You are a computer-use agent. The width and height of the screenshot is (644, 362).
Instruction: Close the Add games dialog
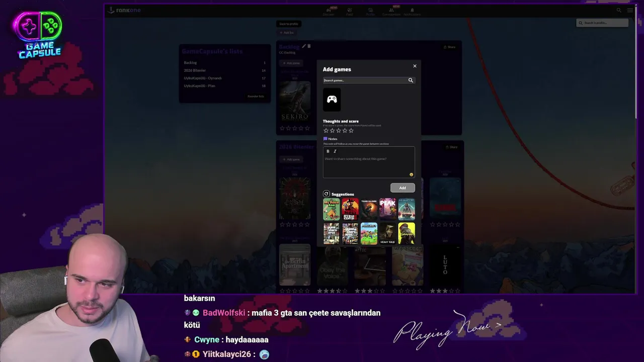click(415, 66)
